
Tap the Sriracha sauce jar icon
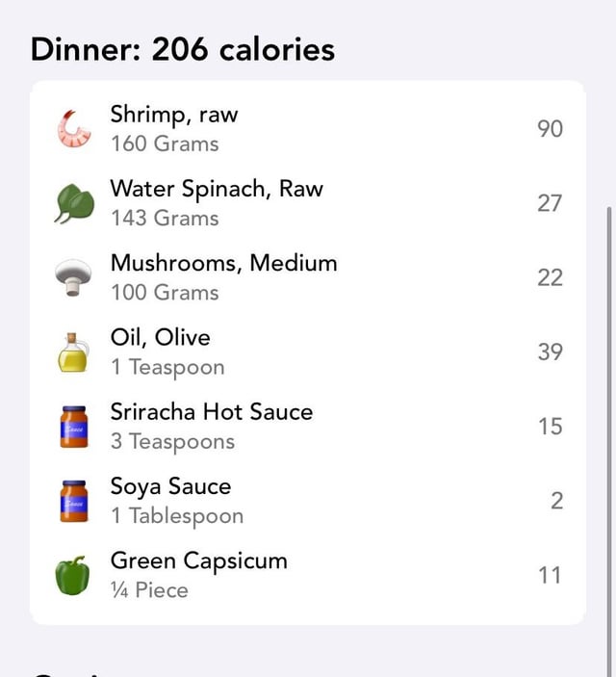(x=74, y=427)
